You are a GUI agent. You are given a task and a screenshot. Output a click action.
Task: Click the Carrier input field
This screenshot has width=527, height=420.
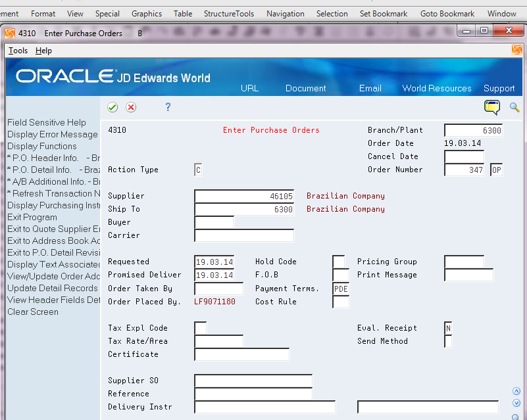point(244,235)
